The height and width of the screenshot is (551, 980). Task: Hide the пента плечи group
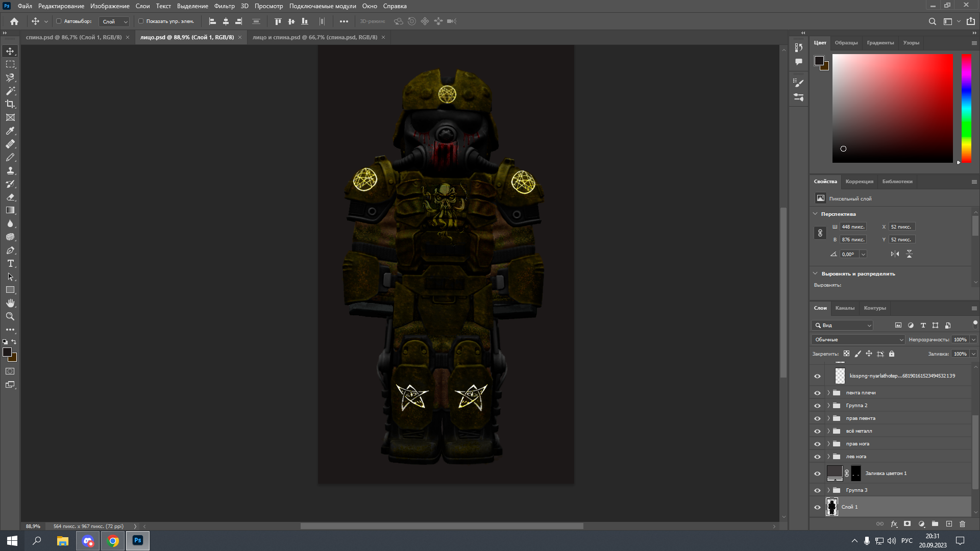pyautogui.click(x=817, y=393)
